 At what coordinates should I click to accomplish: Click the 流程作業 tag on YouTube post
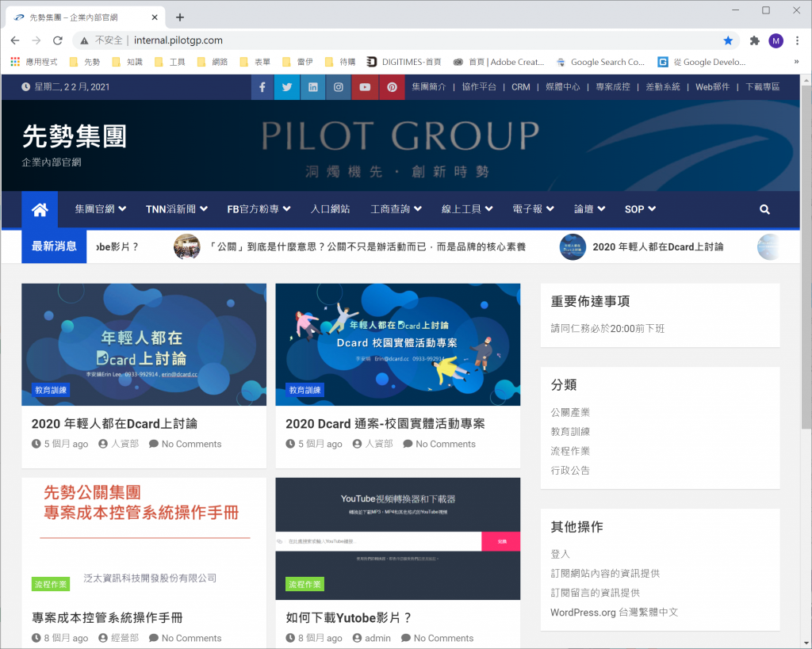coord(305,584)
